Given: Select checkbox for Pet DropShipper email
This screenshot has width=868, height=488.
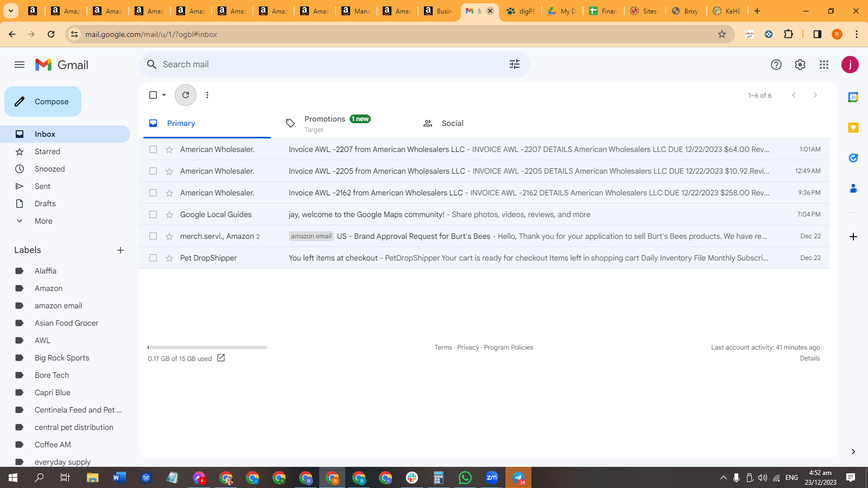Looking at the screenshot, I should click(x=153, y=258).
